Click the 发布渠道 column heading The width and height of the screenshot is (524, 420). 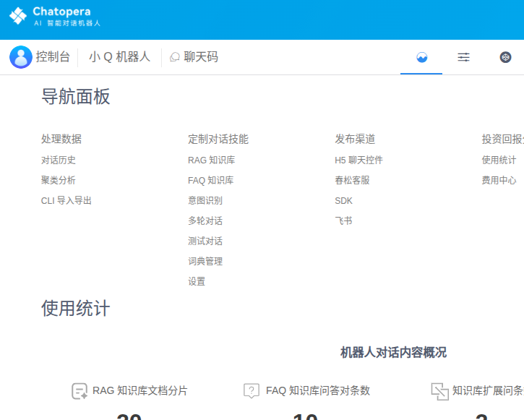(356, 139)
